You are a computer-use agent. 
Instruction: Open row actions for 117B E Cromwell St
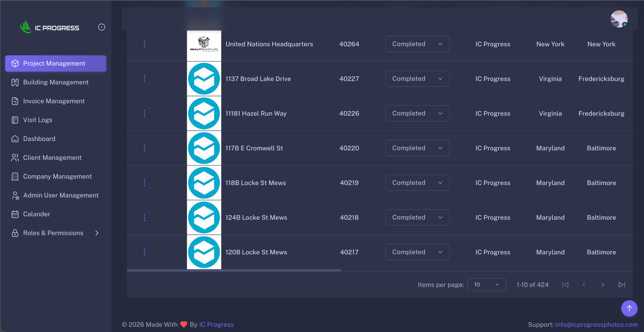[x=144, y=148]
